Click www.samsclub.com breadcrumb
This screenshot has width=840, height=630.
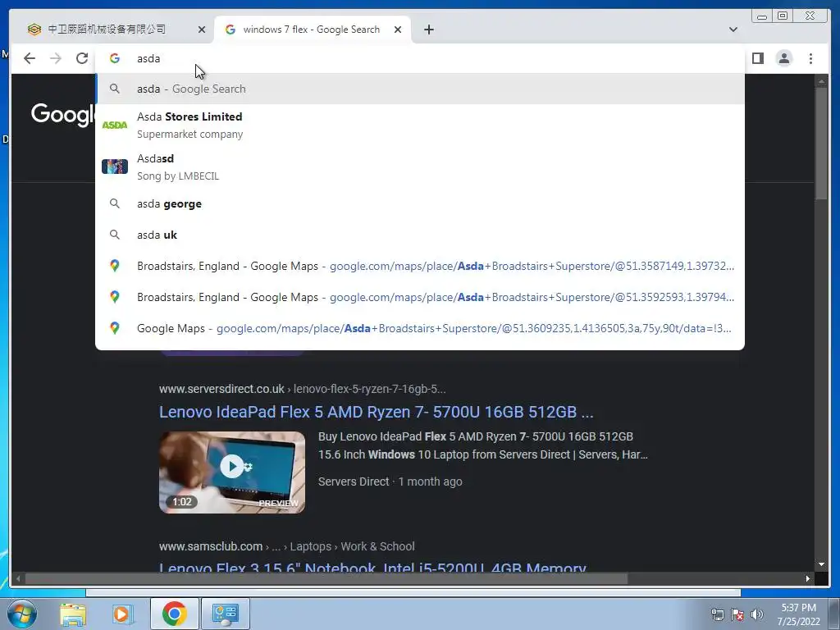click(286, 546)
